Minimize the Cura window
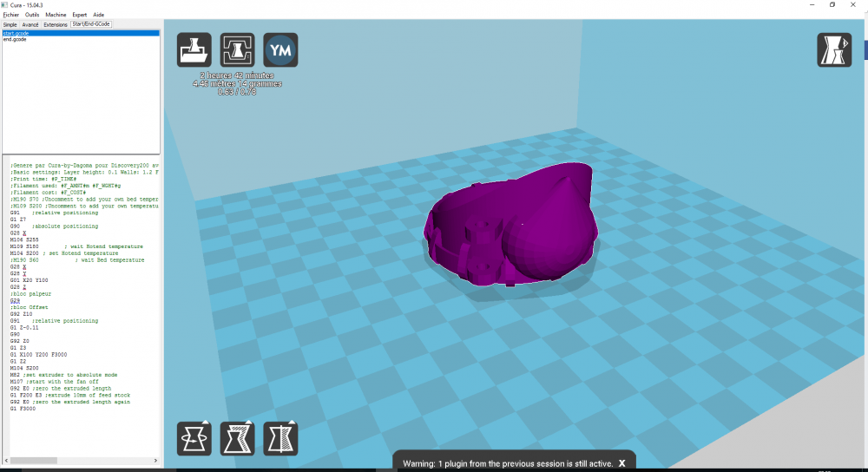This screenshot has width=868, height=472. click(x=812, y=5)
